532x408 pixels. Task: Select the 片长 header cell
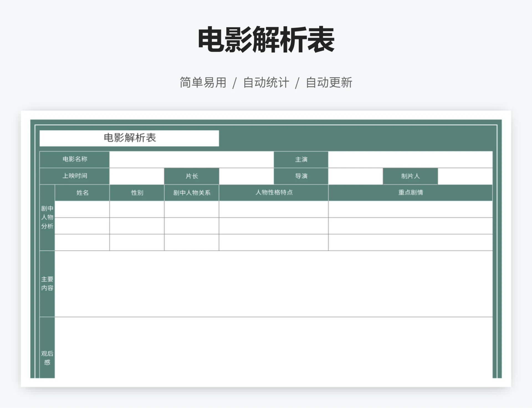point(191,176)
